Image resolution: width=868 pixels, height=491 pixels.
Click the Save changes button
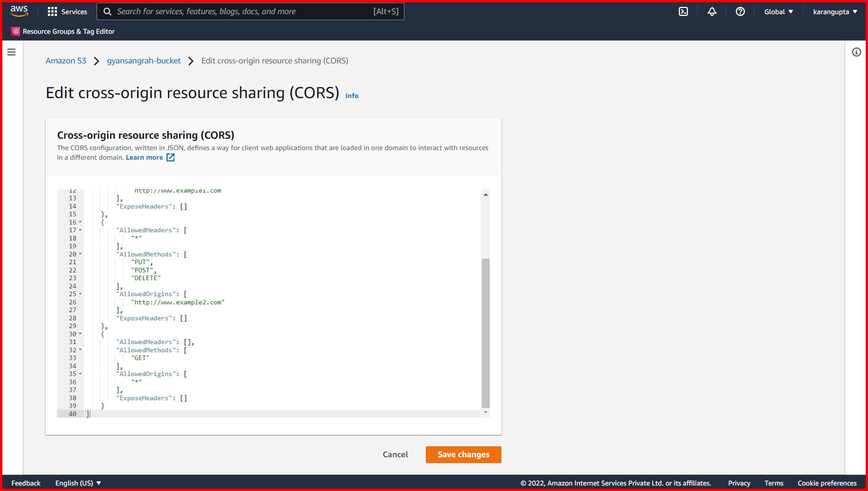(x=463, y=454)
